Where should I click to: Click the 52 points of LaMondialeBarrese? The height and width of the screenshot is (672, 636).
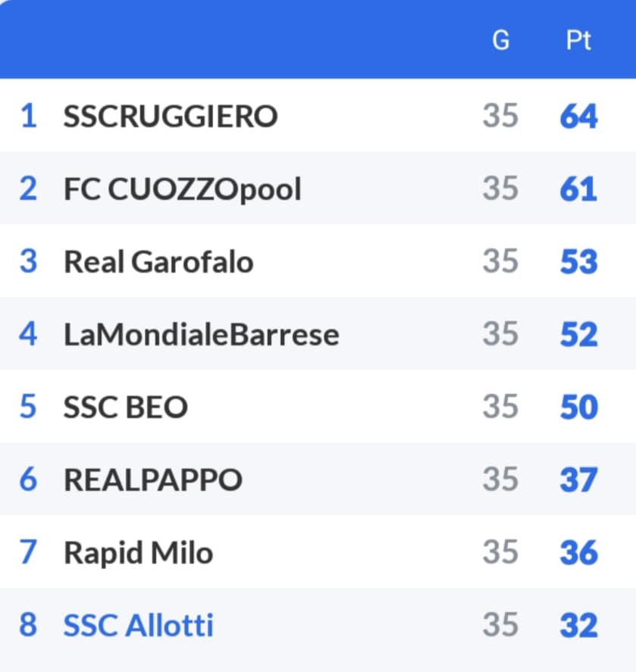578,335
